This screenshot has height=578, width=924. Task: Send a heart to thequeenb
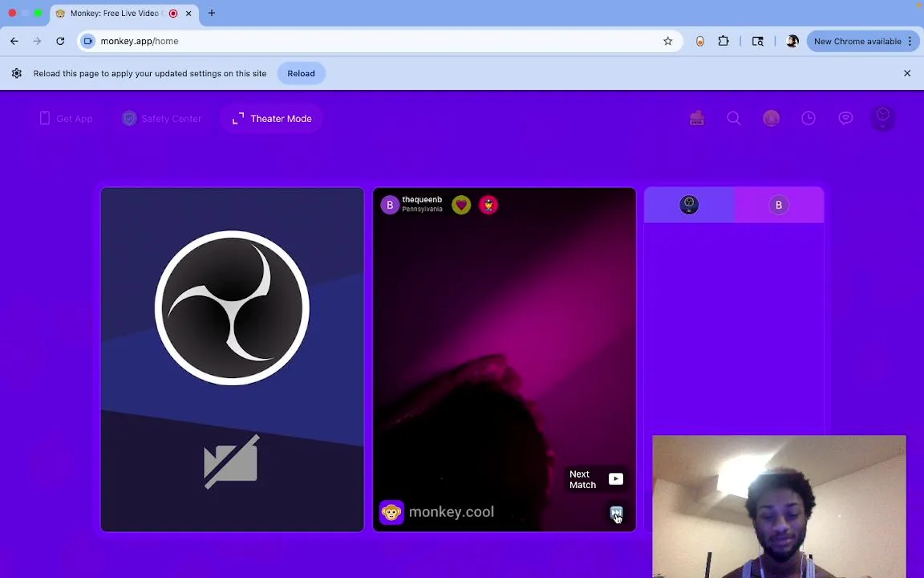pyautogui.click(x=461, y=205)
